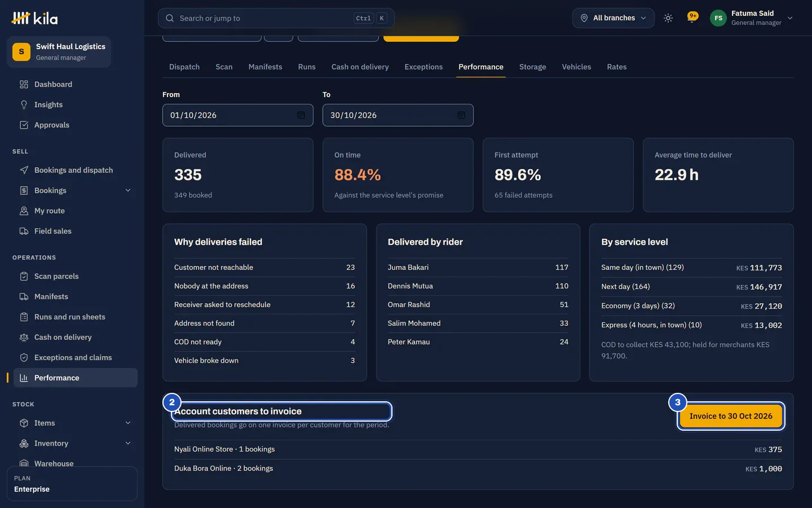The height and width of the screenshot is (508, 812).
Task: Open the notifications icon with 9+ badge
Action: click(692, 18)
